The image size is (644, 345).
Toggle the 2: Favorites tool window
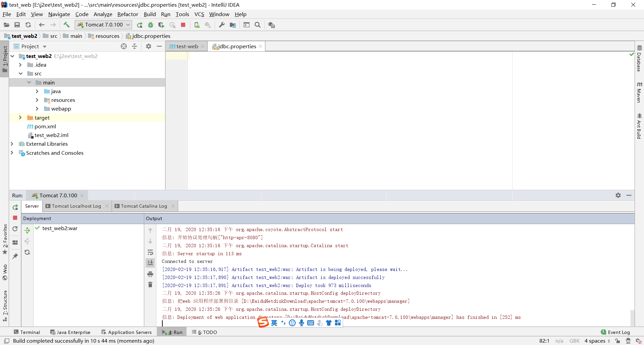tap(5, 239)
